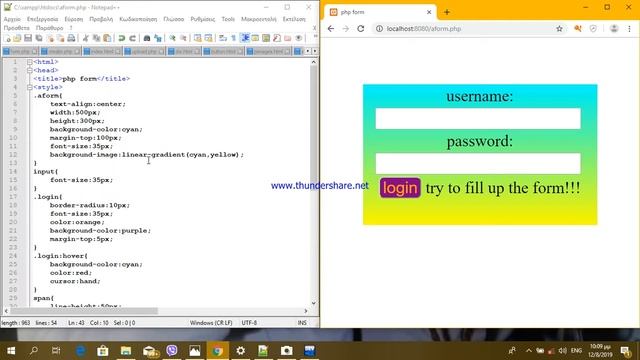Open the Tools menu in Notepad++
This screenshot has height=360, width=640.
coord(228,19)
